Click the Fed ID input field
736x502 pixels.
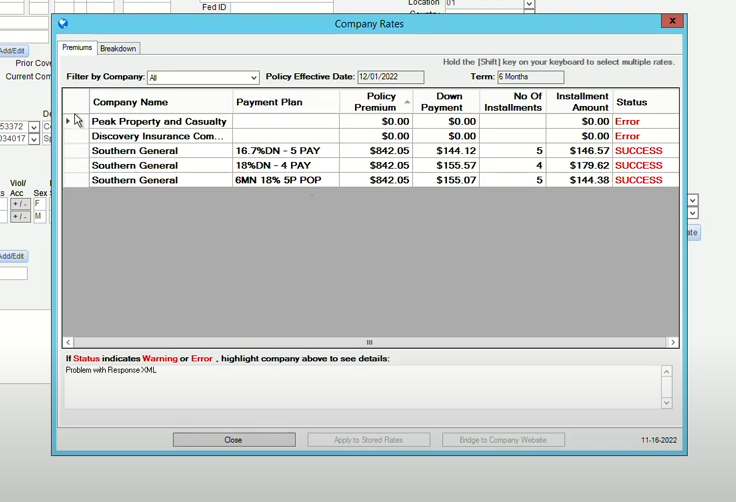click(x=282, y=7)
